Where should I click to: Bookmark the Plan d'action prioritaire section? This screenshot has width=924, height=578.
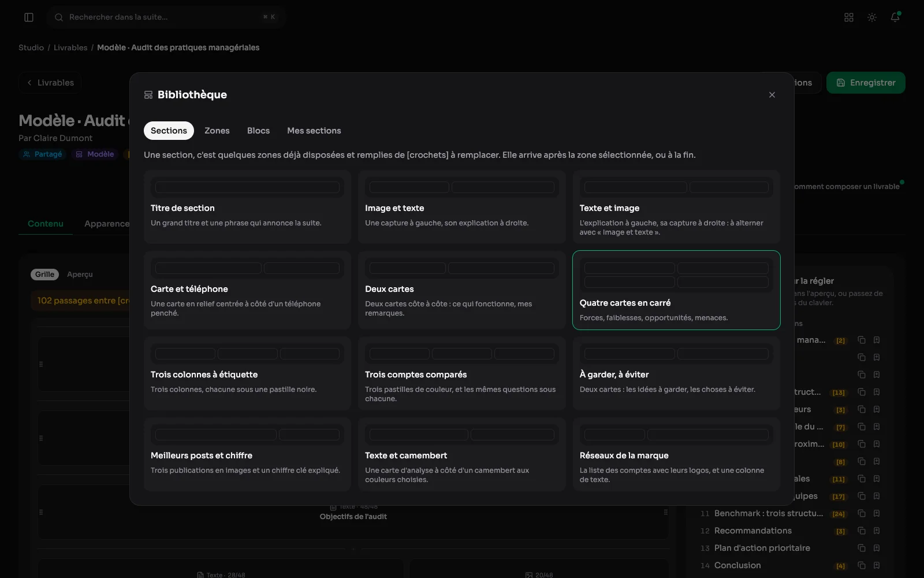(877, 548)
